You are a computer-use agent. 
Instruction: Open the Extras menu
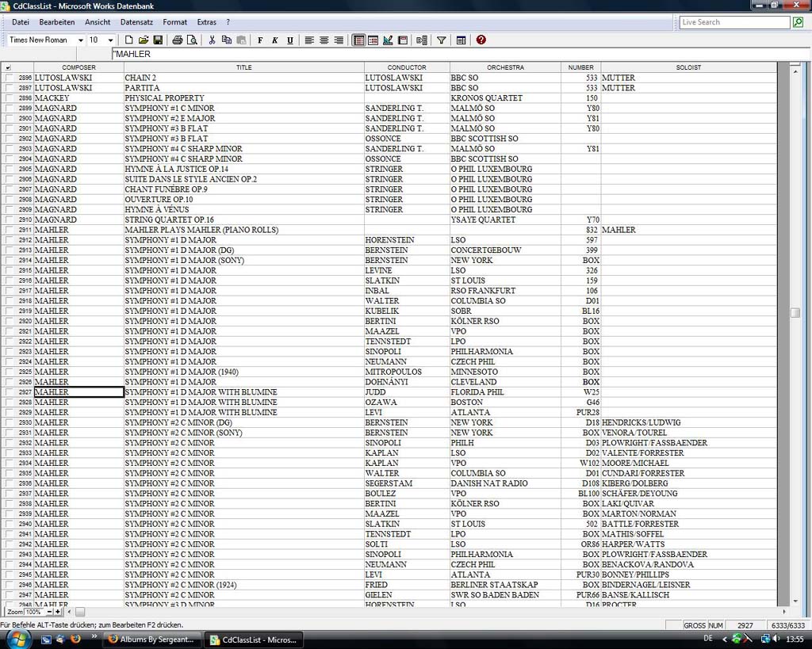coord(206,22)
